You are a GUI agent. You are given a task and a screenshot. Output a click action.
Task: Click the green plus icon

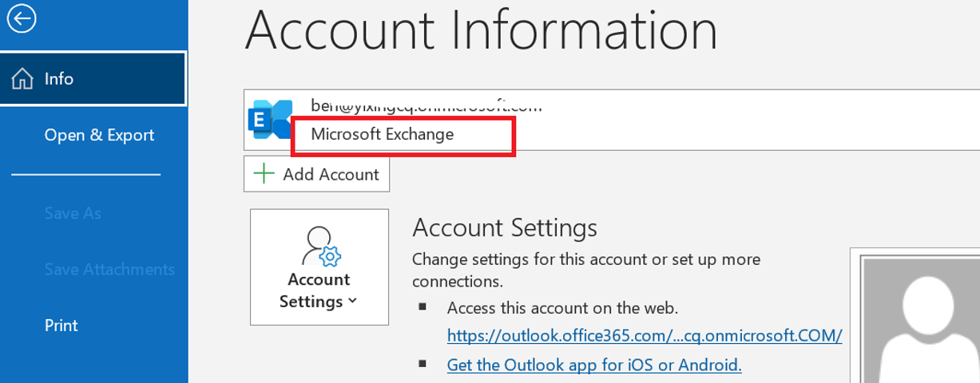(264, 174)
